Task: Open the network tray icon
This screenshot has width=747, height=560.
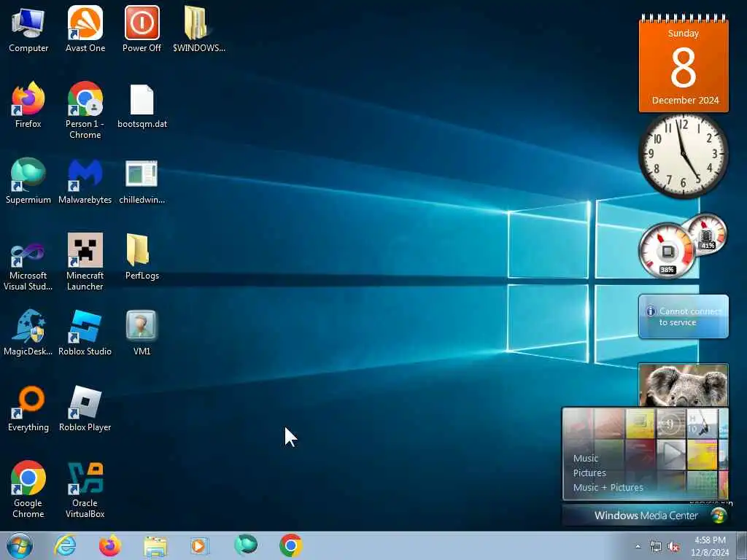Action: 656,547
